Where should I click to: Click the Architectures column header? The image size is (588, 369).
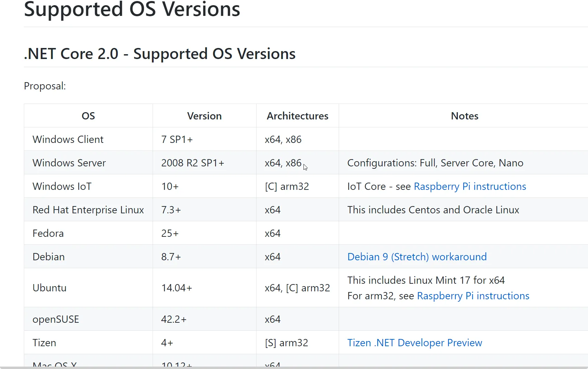(x=297, y=116)
